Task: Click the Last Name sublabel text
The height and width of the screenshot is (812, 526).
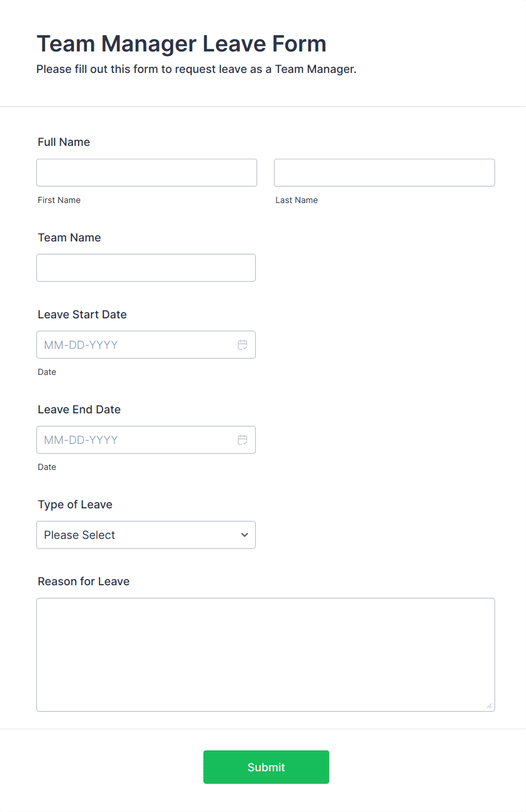Action: pyautogui.click(x=297, y=200)
